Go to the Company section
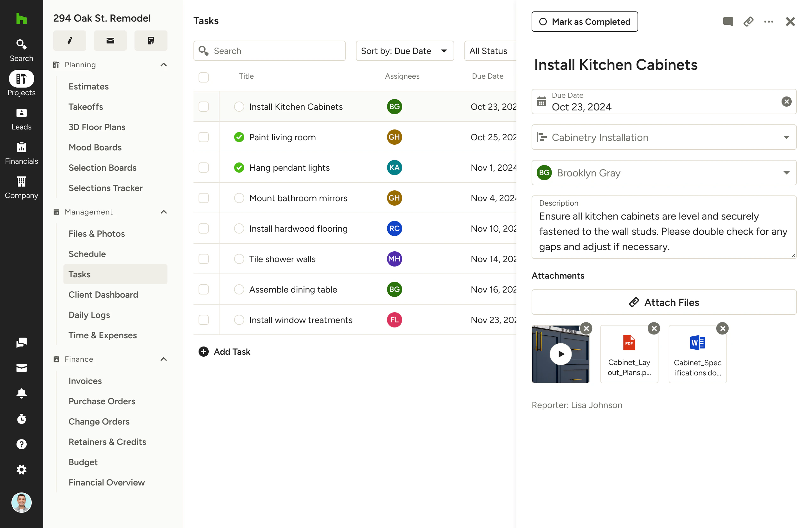 point(21,187)
